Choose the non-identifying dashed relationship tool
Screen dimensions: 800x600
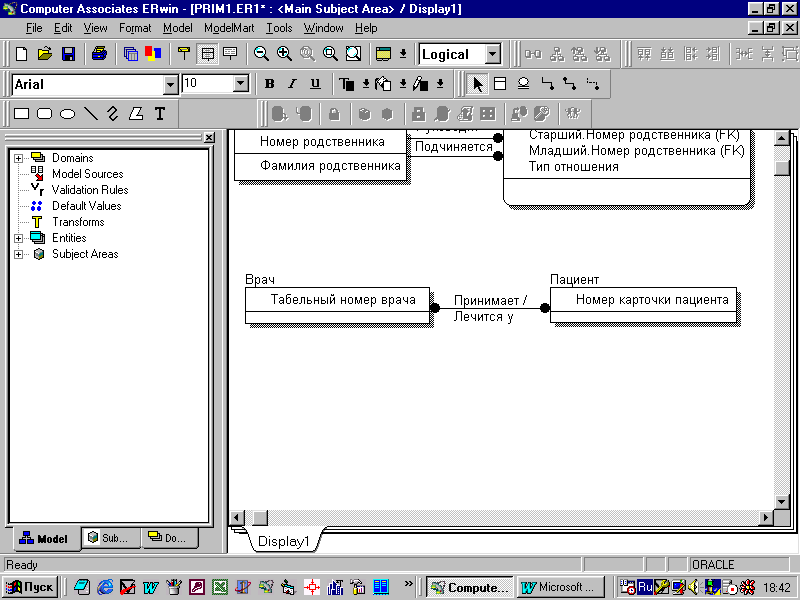(x=593, y=84)
